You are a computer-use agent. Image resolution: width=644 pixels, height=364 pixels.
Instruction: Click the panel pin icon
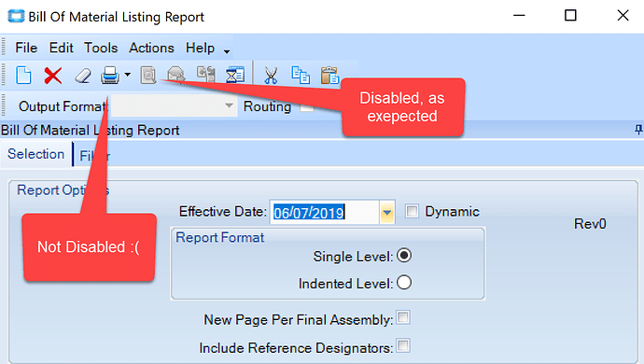tap(638, 130)
